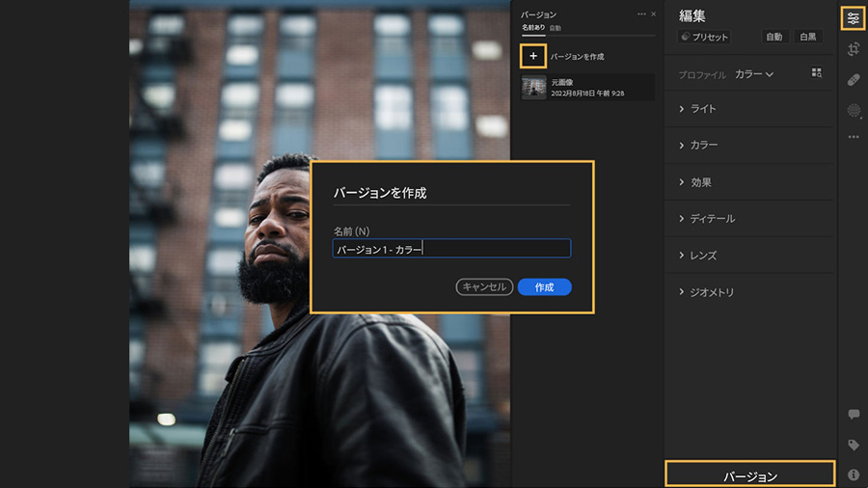This screenshot has height=488, width=868.
Task: Click the バージョンを作成 label in the Versions panel
Action: click(578, 57)
